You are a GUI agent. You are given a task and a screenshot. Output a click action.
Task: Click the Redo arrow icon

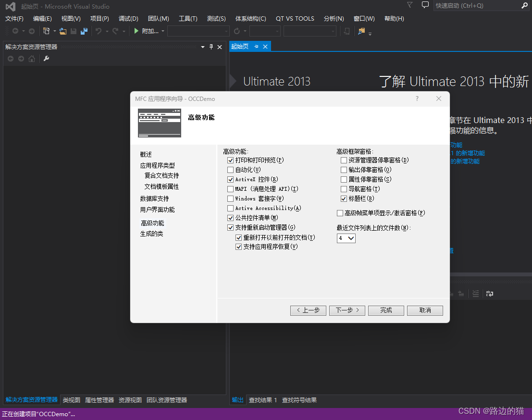point(115,31)
